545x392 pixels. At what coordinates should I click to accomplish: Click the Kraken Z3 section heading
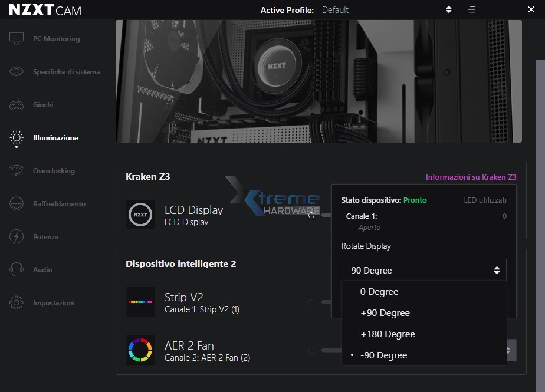coord(147,176)
